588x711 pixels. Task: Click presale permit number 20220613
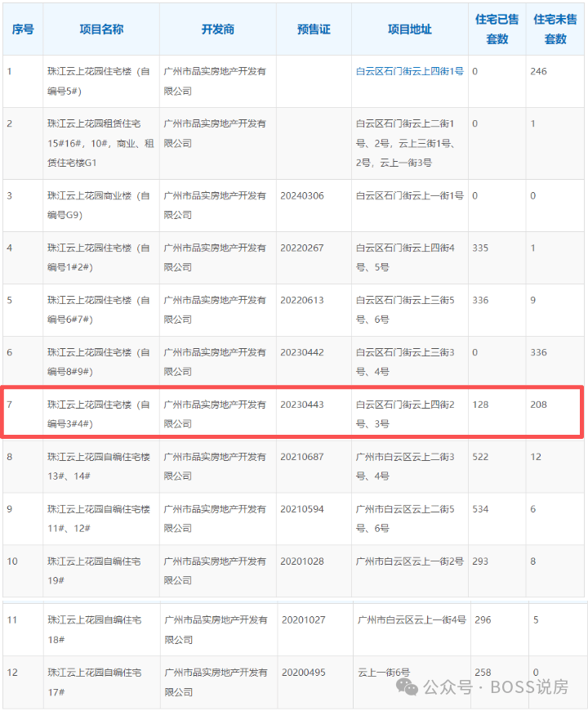click(x=302, y=300)
